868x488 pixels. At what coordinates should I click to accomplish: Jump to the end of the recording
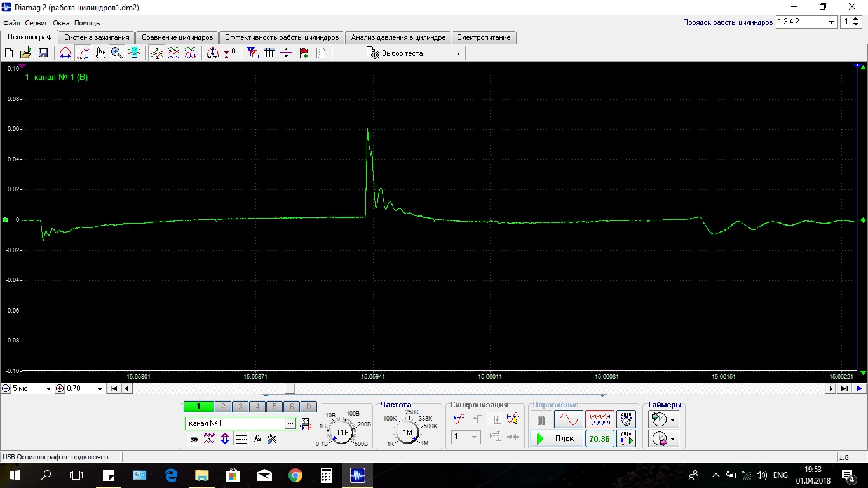(x=844, y=388)
